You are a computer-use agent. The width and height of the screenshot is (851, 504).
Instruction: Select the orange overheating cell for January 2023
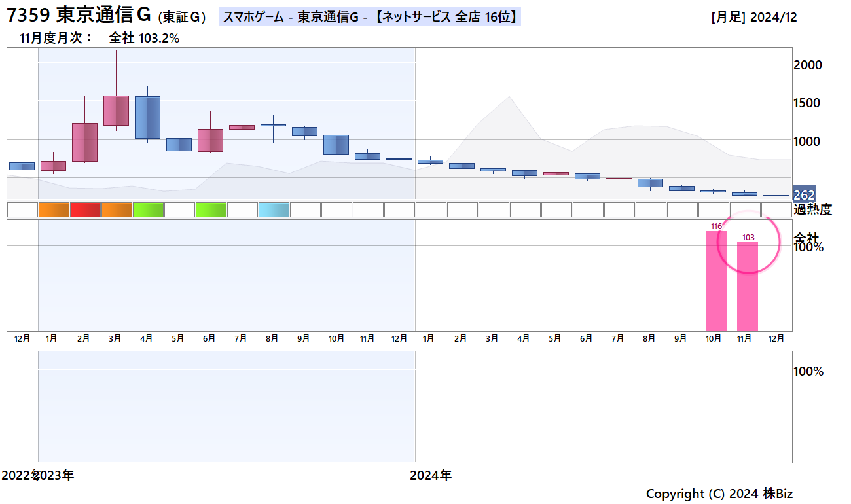[x=54, y=209]
